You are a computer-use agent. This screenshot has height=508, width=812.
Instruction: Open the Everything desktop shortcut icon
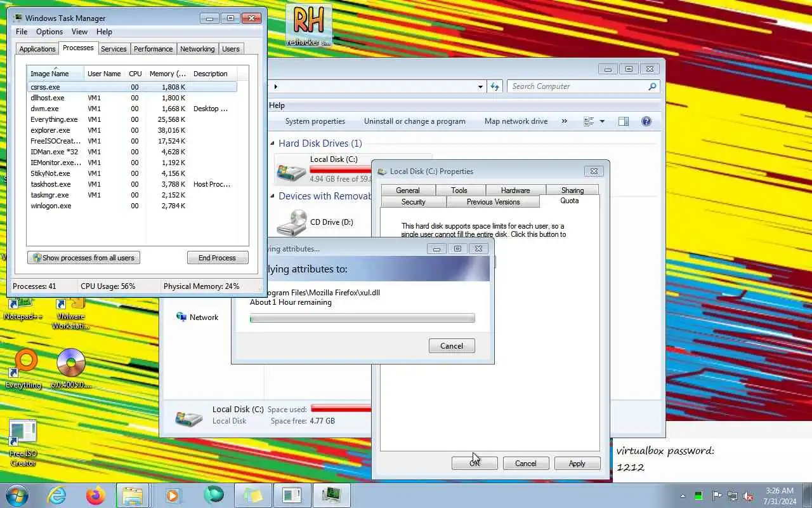tap(23, 368)
